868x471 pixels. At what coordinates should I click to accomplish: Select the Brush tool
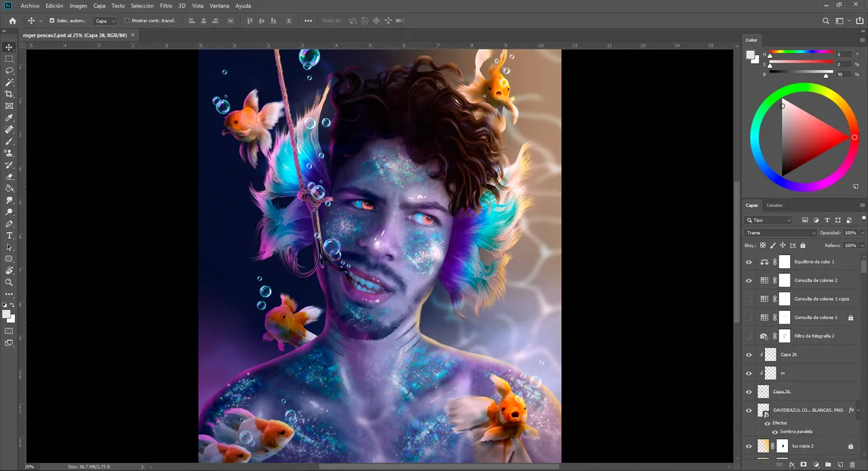pyautogui.click(x=9, y=141)
